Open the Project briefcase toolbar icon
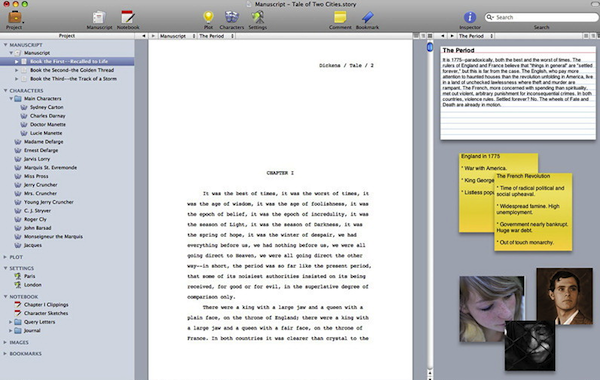The width and height of the screenshot is (600, 380). pyautogui.click(x=15, y=18)
